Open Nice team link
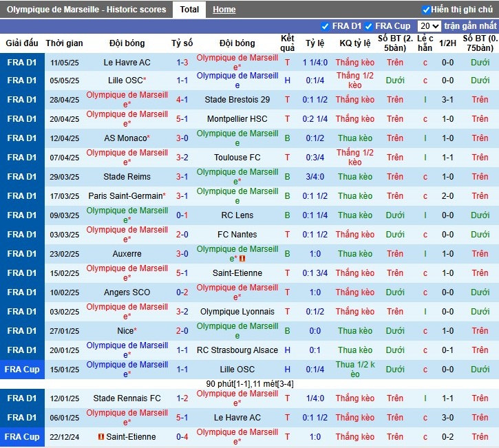 pyautogui.click(x=125, y=331)
